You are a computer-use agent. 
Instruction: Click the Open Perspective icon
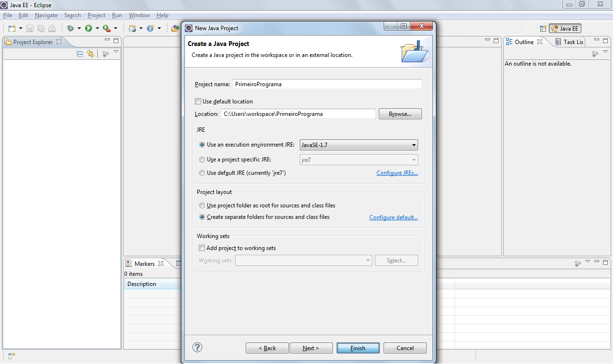tap(543, 29)
